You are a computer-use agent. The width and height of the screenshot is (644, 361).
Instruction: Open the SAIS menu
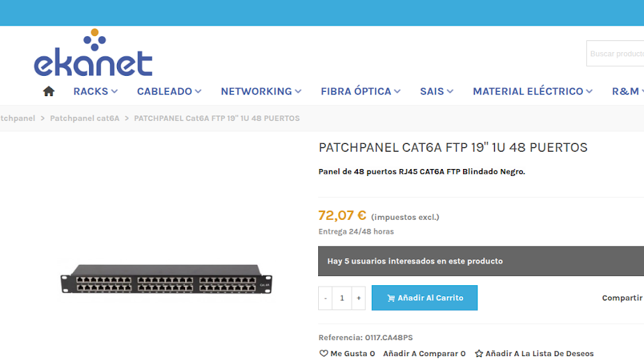point(437,91)
